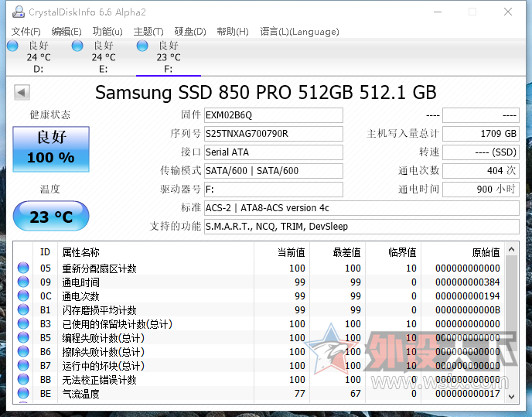Select drive F: health status orb
The height and width of the screenshot is (417, 532).
pyautogui.click(x=142, y=46)
